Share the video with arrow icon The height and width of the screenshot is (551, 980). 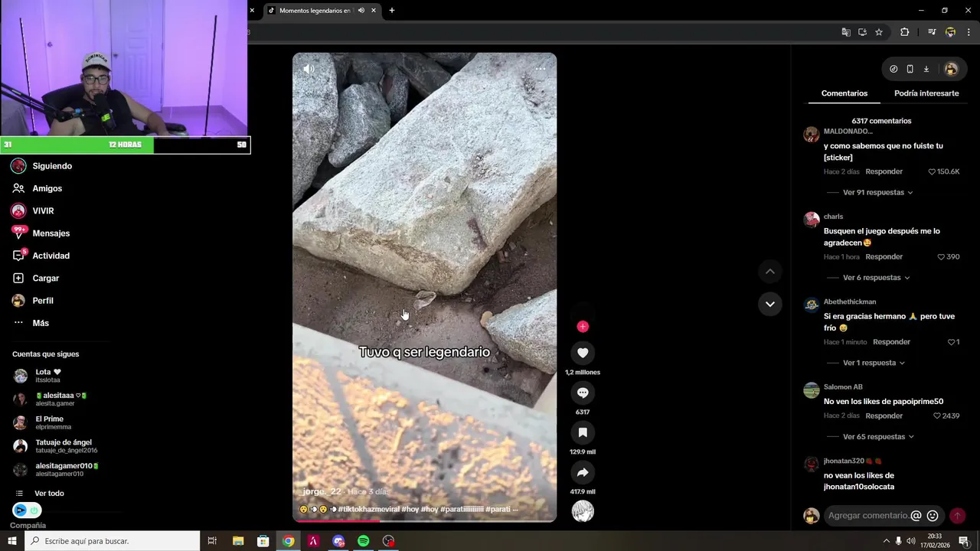[583, 472]
